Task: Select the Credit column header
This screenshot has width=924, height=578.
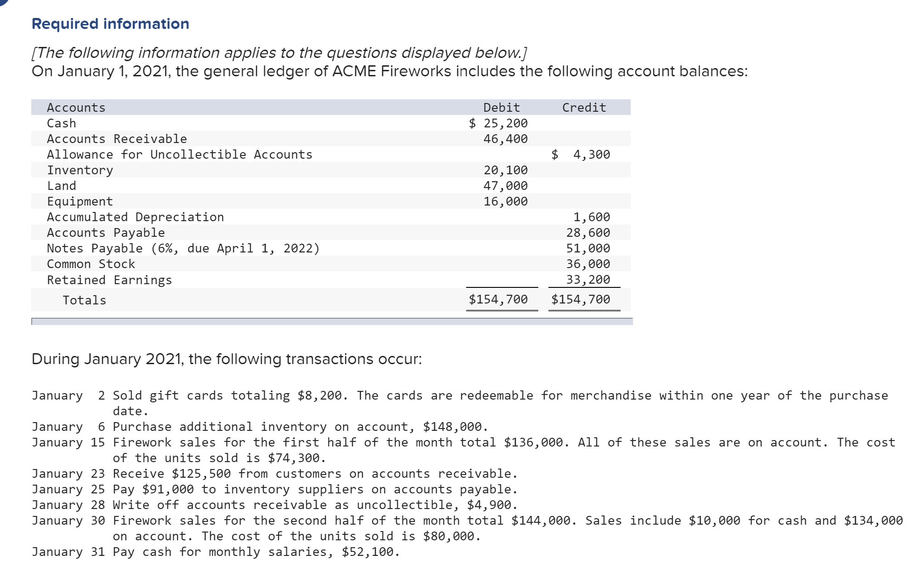Action: (x=584, y=108)
